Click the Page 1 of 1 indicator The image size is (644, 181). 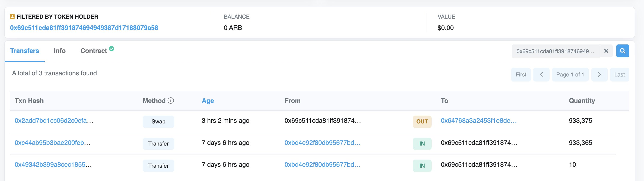(x=570, y=74)
